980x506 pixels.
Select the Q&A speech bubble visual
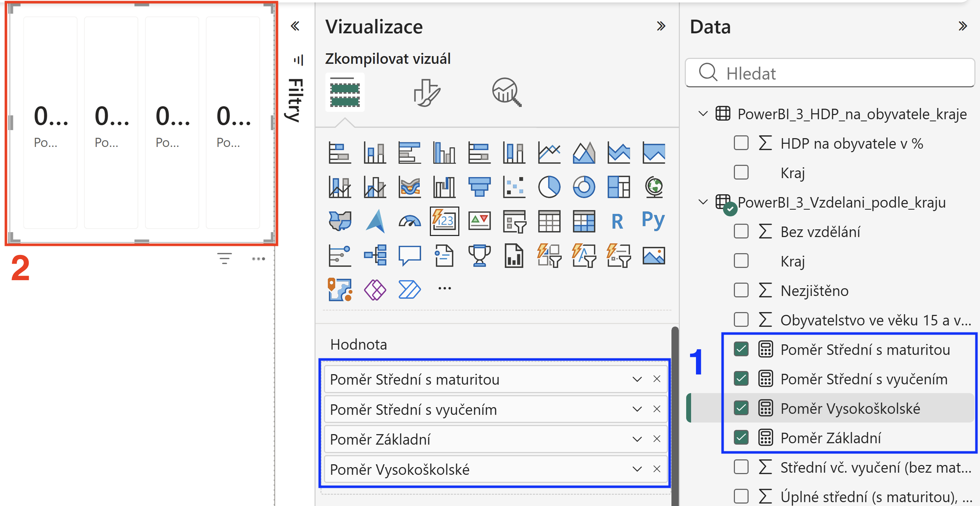coord(409,255)
